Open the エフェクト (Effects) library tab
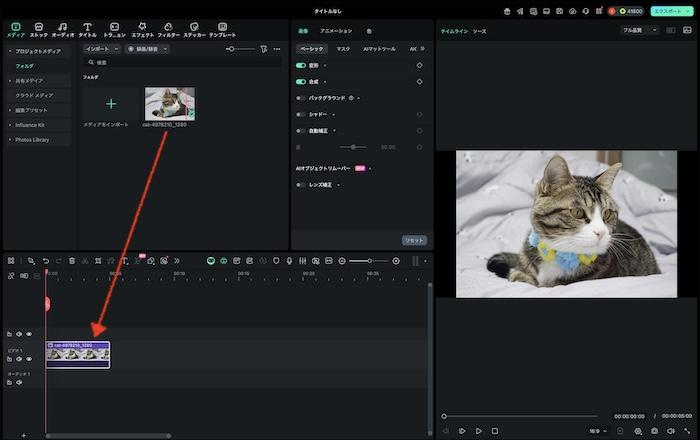Image resolution: width=700 pixels, height=440 pixels. pyautogui.click(x=143, y=29)
